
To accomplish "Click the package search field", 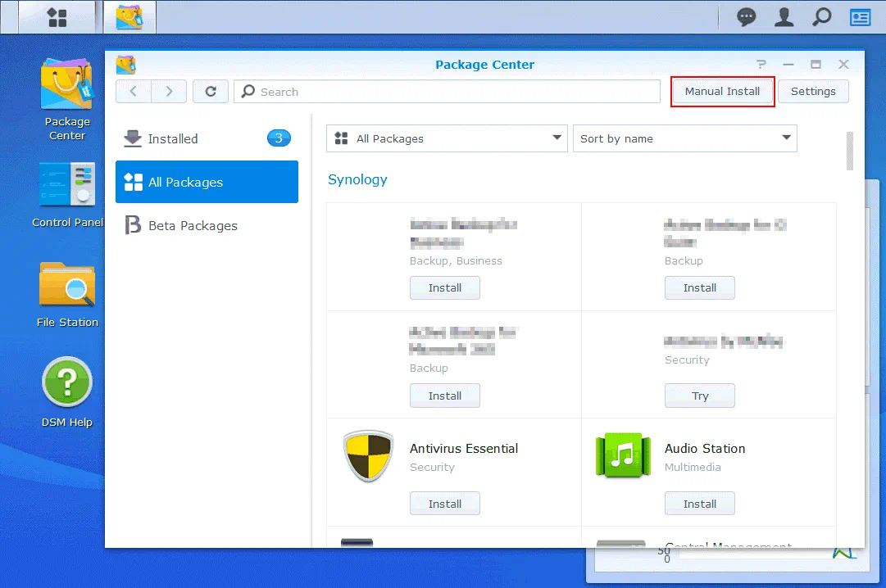I will point(447,92).
